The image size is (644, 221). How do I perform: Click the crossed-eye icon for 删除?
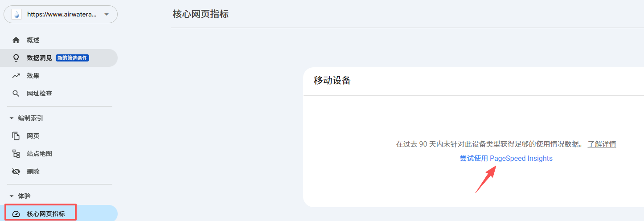[16, 172]
